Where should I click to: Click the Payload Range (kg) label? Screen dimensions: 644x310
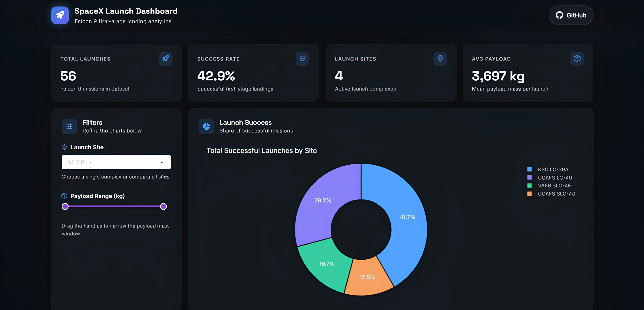coord(98,196)
